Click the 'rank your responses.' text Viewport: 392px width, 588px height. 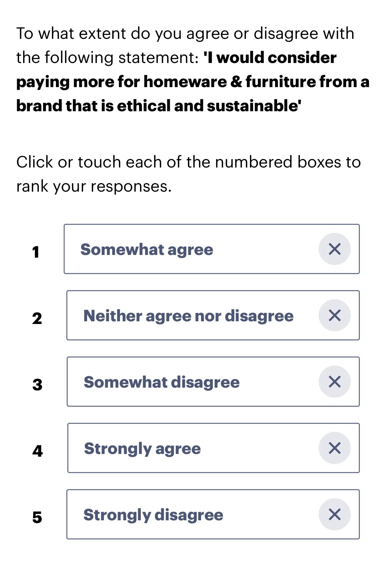[x=94, y=186]
